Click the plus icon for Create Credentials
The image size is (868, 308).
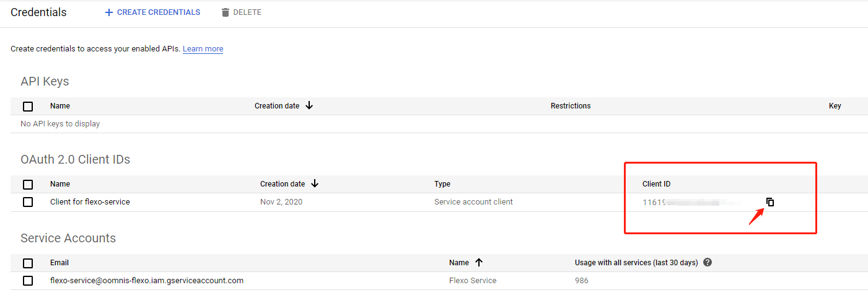[109, 12]
